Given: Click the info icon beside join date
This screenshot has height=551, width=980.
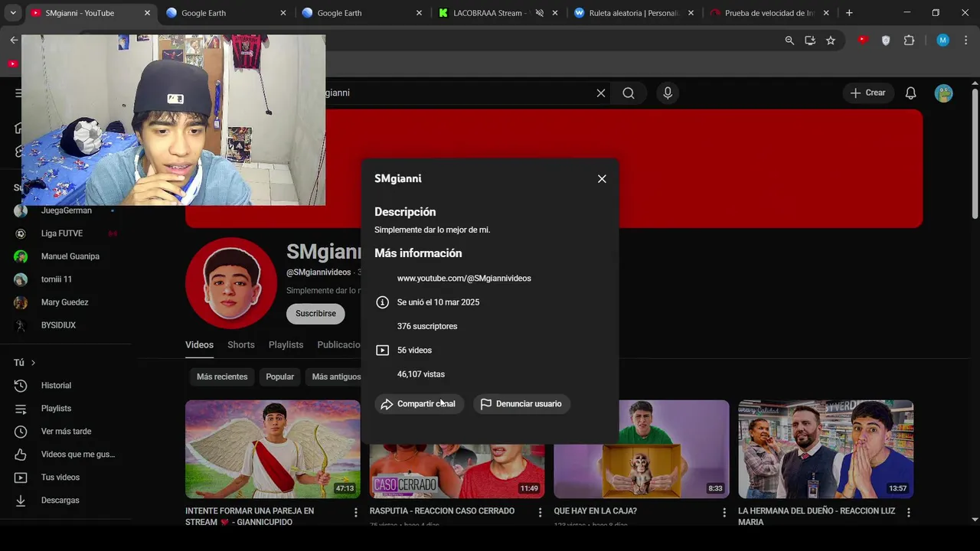Looking at the screenshot, I should 382,302.
